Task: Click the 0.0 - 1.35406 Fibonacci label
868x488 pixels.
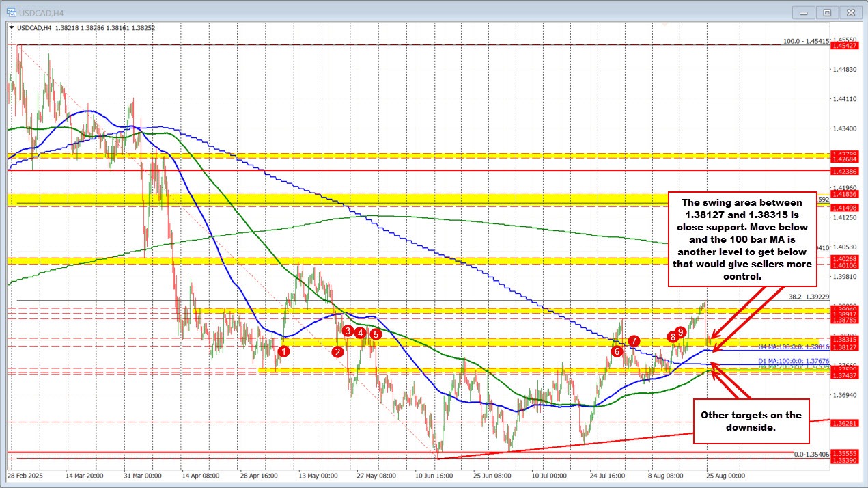Action: (811, 454)
